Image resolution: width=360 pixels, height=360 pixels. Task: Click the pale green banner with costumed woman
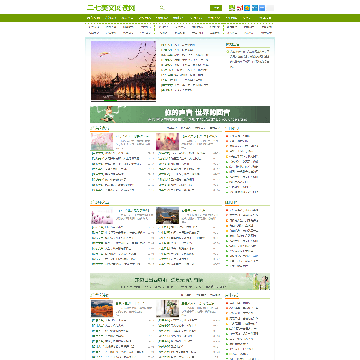click(x=180, y=282)
